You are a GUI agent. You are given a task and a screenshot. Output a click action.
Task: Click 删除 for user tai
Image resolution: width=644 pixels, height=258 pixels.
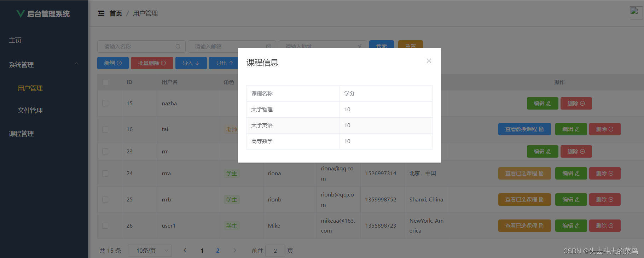coord(605,129)
